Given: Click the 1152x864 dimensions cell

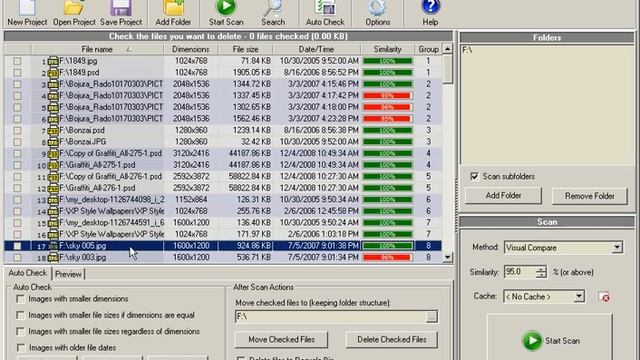Looking at the screenshot, I should click(191, 200).
